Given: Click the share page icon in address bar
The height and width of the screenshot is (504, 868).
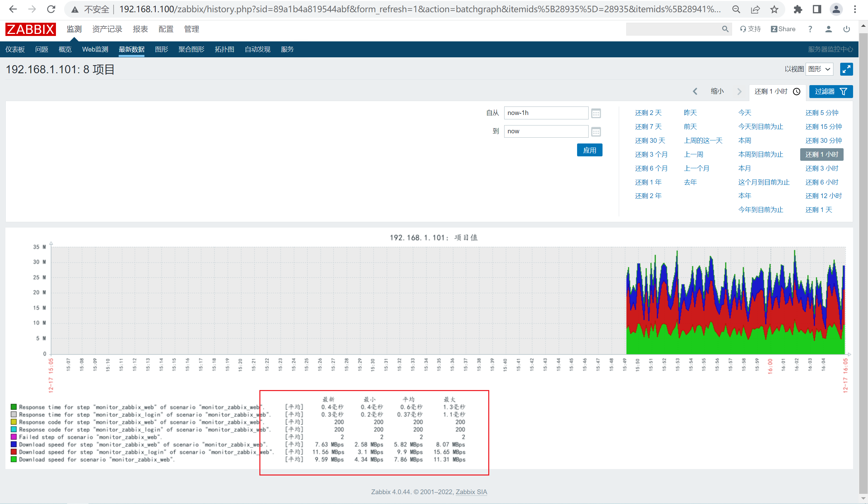Looking at the screenshot, I should (x=755, y=9).
